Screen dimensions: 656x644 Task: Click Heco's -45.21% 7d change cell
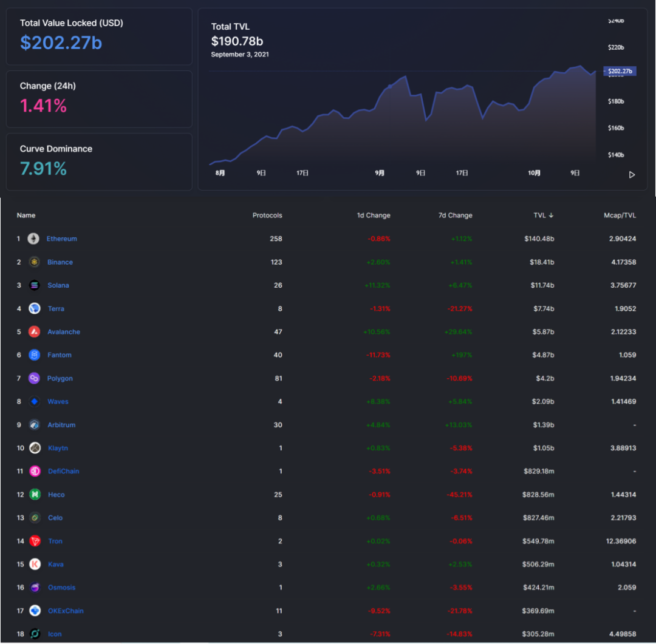(x=459, y=495)
